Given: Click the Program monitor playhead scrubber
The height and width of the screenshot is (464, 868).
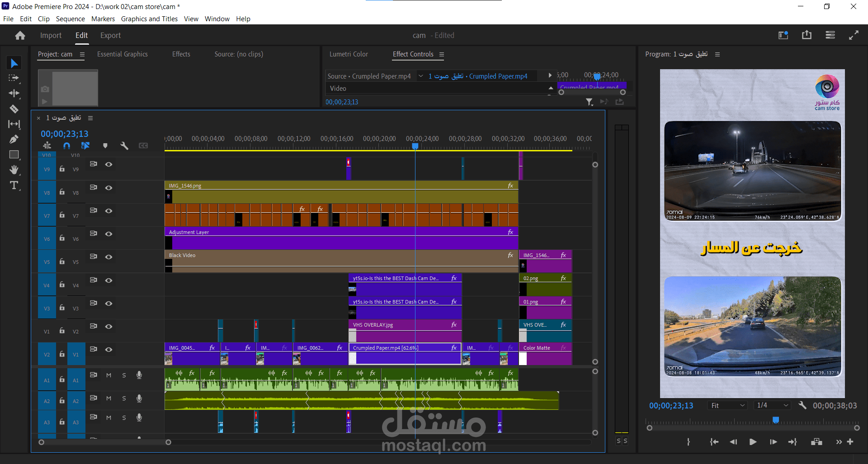Looking at the screenshot, I should coord(776,420).
